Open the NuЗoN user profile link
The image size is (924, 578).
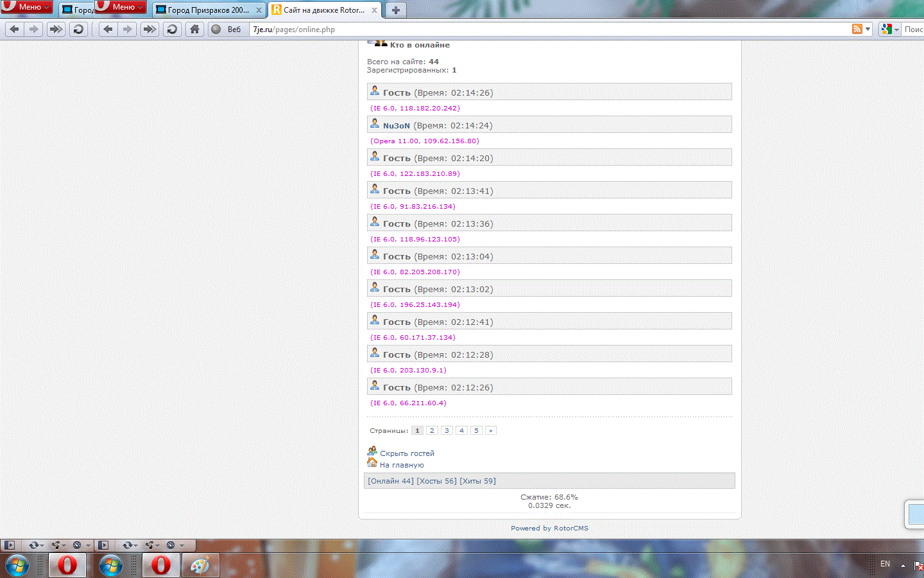pos(396,126)
